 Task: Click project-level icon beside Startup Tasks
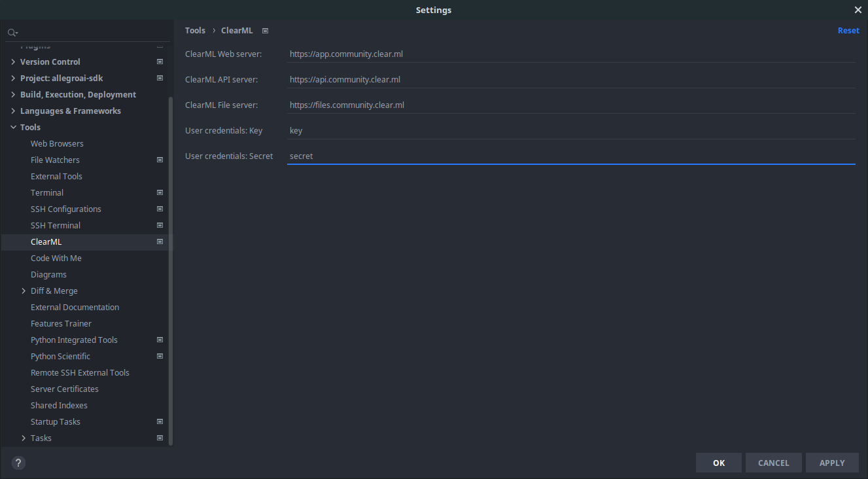click(160, 421)
